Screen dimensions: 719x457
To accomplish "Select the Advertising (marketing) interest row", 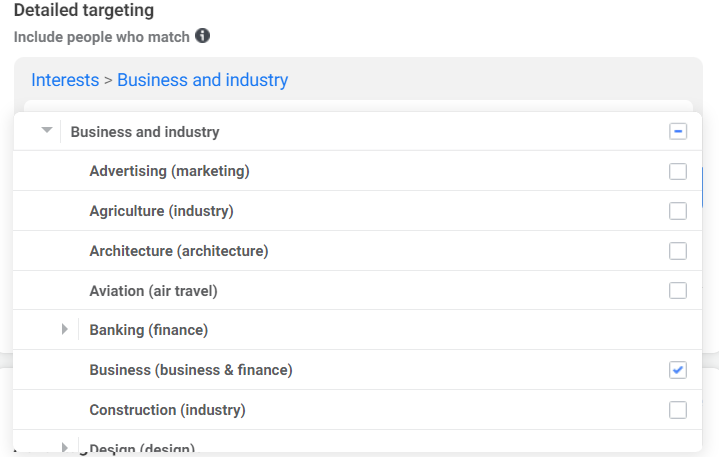I will coord(169,171).
